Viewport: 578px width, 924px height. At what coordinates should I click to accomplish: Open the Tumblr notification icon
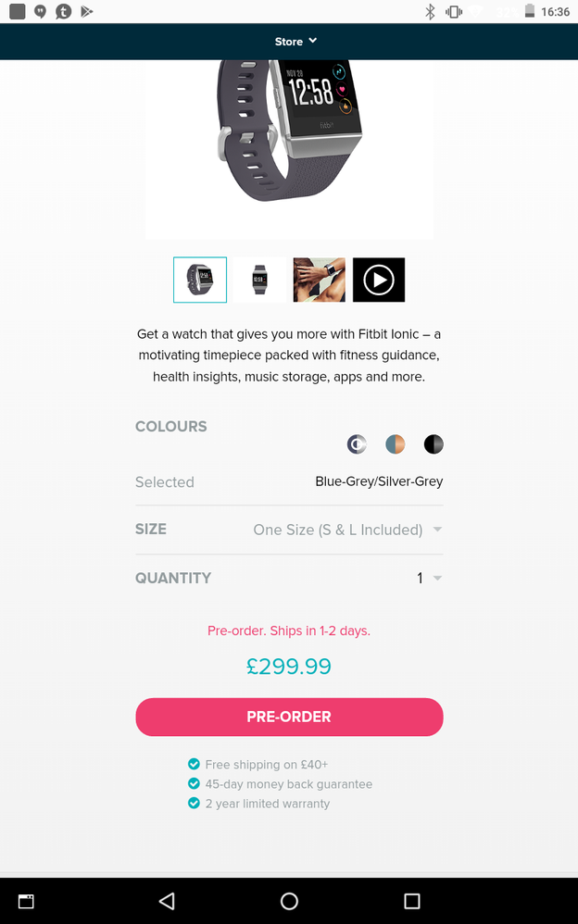pyautogui.click(x=63, y=11)
